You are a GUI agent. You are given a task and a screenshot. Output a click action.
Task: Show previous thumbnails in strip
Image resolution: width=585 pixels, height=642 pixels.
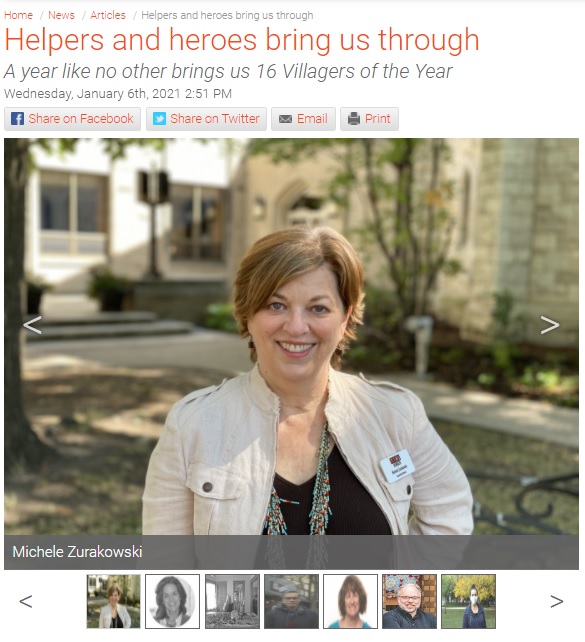[25, 601]
